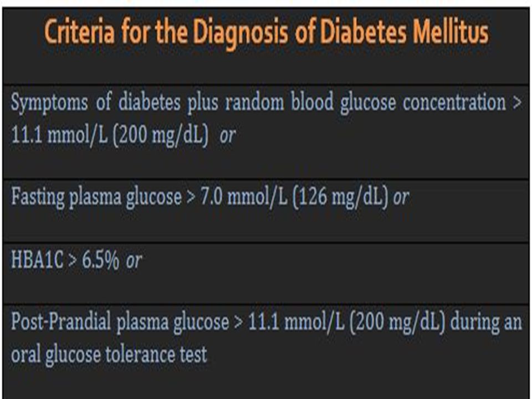
Task: Click the title 'Criteria for the Diagnosis of Diabetes Mellitus'
Action: (x=267, y=32)
